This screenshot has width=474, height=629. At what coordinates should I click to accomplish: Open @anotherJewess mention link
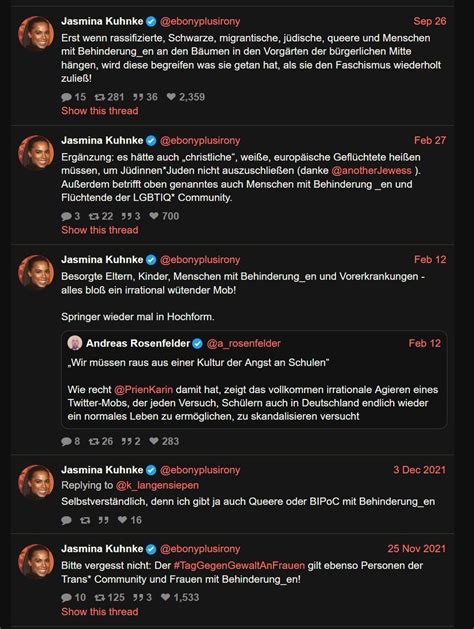371,170
